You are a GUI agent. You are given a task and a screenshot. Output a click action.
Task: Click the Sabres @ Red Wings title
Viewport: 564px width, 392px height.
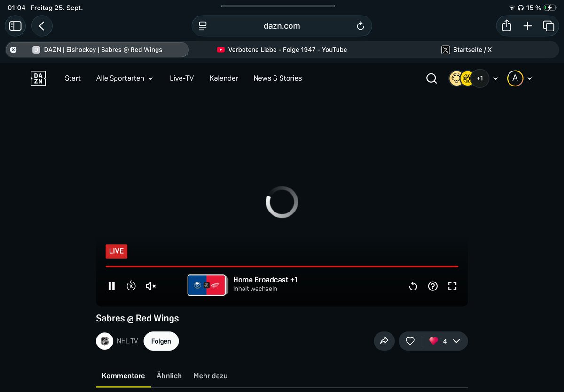[x=137, y=318]
